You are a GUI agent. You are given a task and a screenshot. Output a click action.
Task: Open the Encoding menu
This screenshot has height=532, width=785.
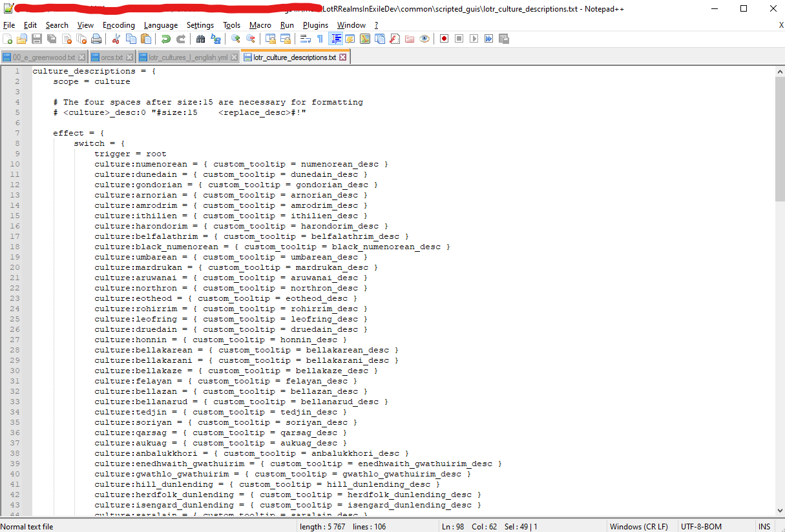[119, 25]
